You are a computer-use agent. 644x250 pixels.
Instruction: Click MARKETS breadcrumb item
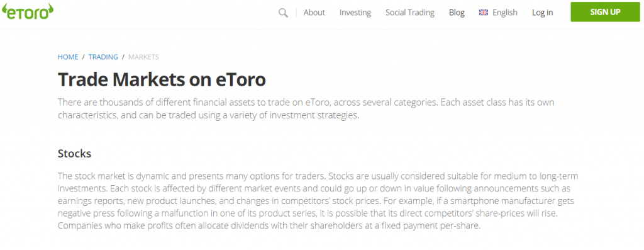(x=144, y=57)
